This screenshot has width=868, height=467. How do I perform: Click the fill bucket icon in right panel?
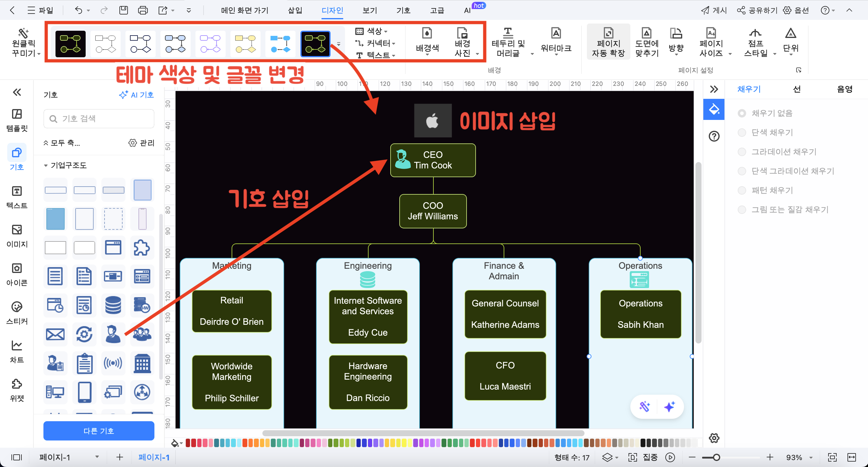(x=714, y=109)
